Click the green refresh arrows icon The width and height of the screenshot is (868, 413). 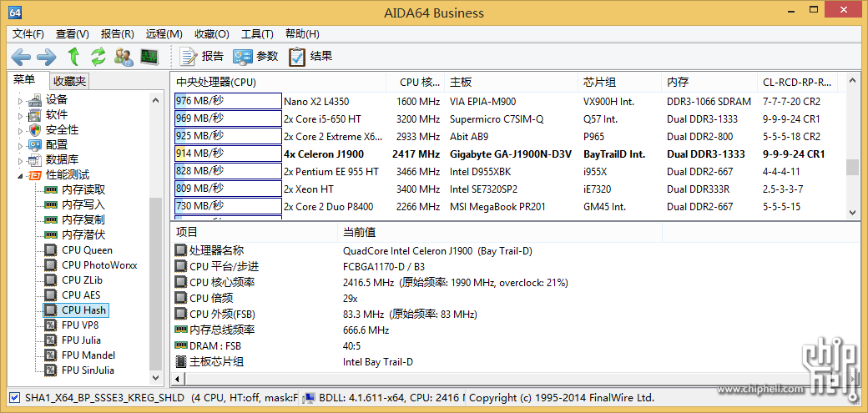click(98, 56)
